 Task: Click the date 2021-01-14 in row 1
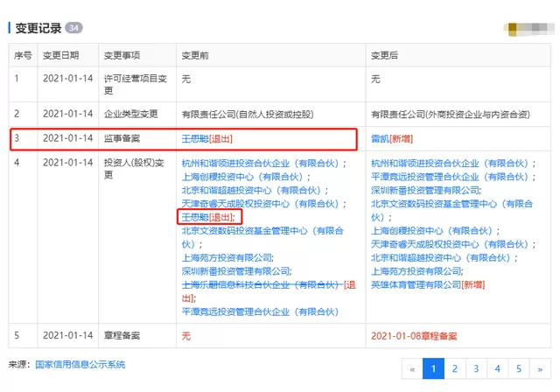tap(68, 78)
